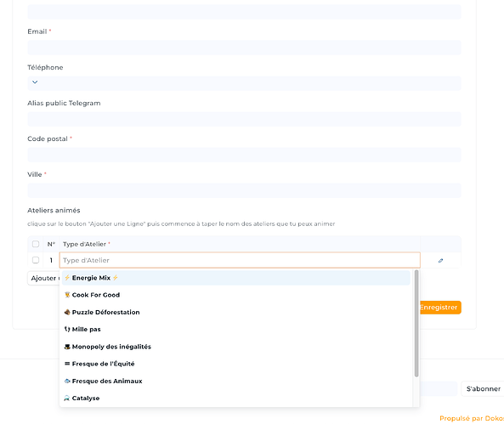504x424 pixels.
Task: Click the fish icon beside Fresque des Animaux
Action: coord(67,381)
